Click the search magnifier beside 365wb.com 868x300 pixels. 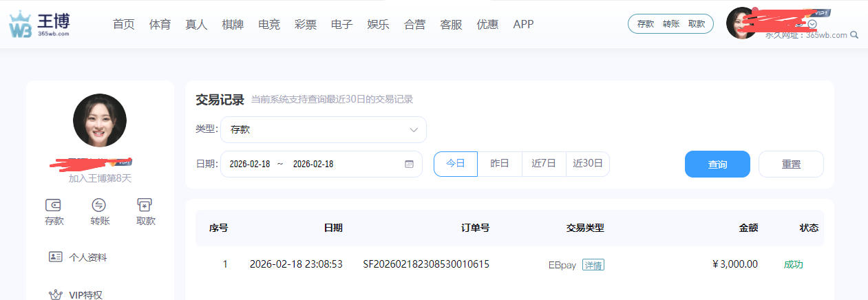[x=855, y=35]
